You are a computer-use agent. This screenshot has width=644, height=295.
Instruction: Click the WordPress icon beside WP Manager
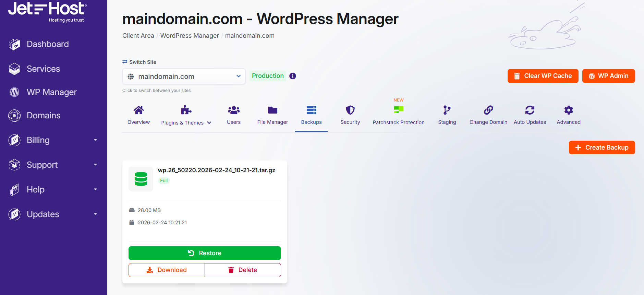(x=14, y=92)
